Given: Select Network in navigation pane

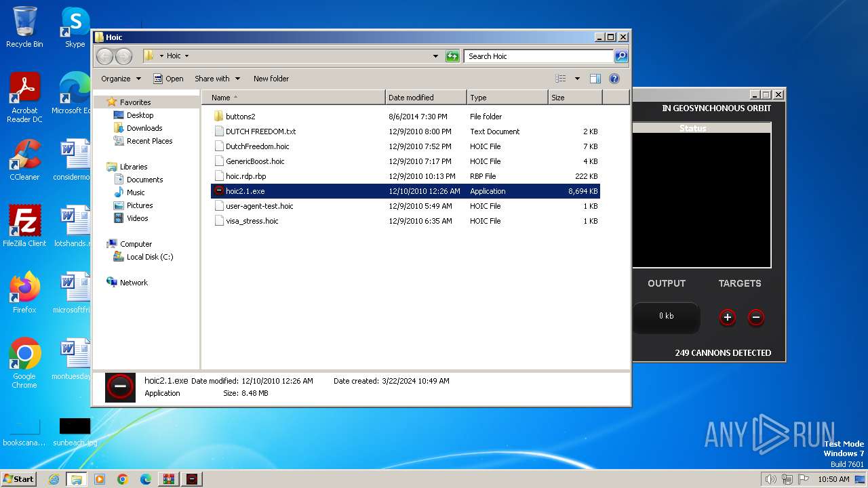Looking at the screenshot, I should (134, 283).
